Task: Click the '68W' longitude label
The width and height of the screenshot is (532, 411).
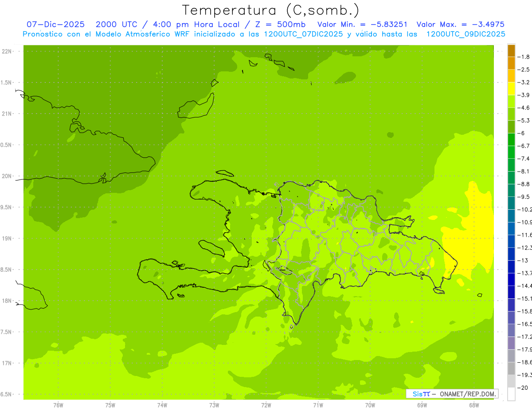Action: click(x=474, y=405)
